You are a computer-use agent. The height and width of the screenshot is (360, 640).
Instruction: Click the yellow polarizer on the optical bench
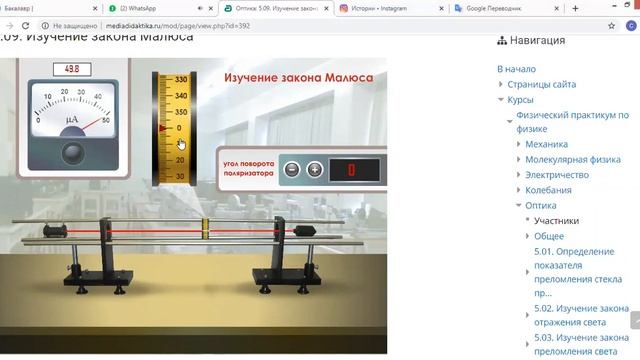205,229
